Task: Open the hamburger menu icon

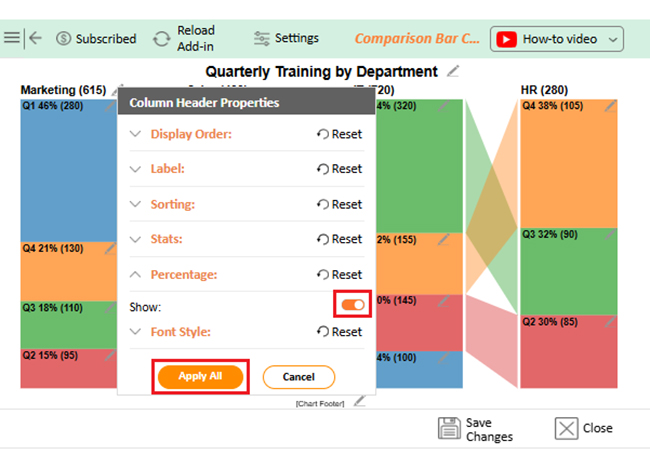Action: point(11,38)
